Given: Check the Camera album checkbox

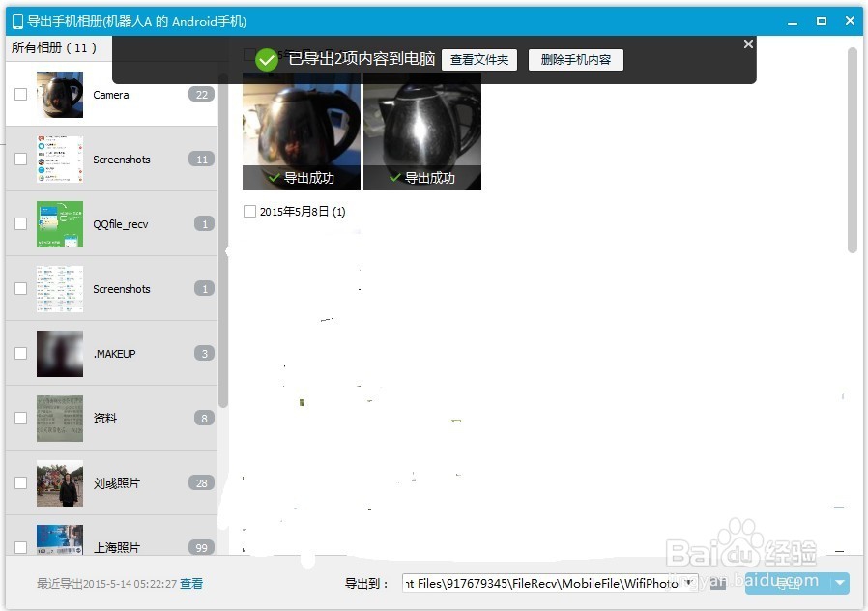Looking at the screenshot, I should point(20,95).
